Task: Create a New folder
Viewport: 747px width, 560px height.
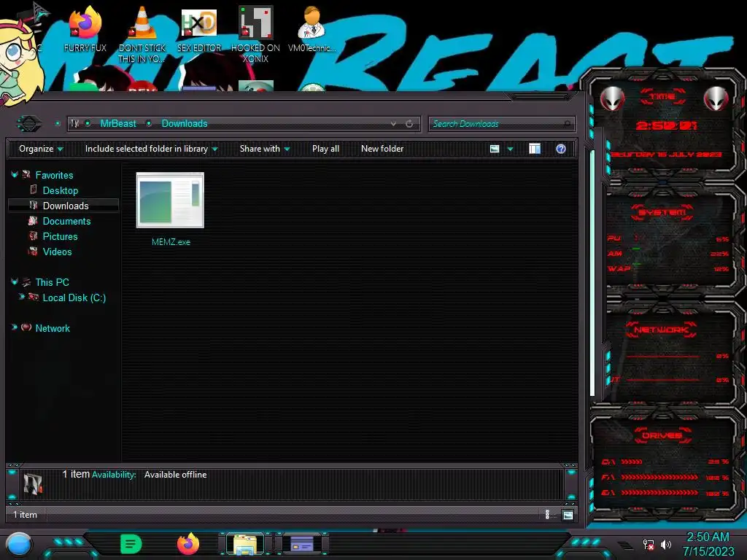Action: click(x=382, y=149)
